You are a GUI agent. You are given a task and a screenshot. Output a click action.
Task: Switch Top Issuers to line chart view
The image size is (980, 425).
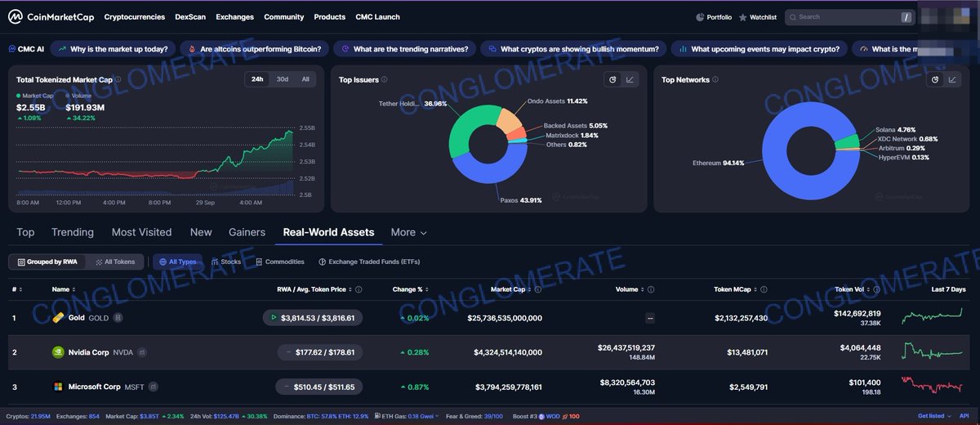click(x=630, y=79)
